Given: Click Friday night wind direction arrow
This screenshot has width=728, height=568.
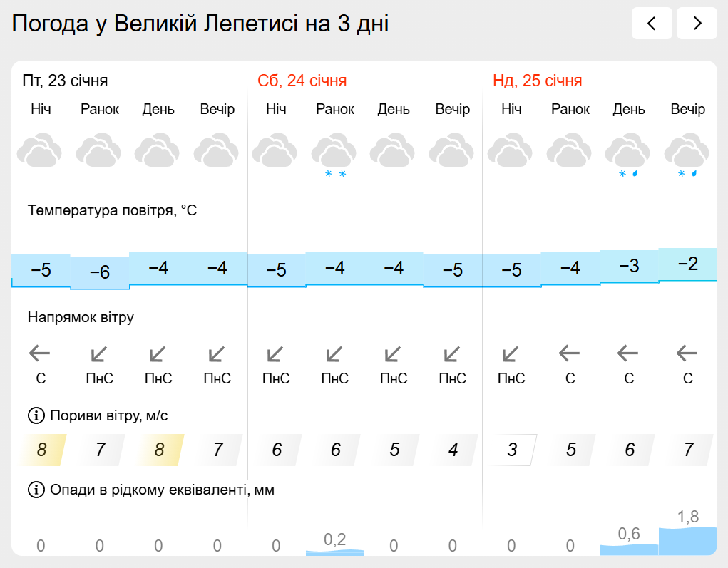Looking at the screenshot, I should [40, 353].
